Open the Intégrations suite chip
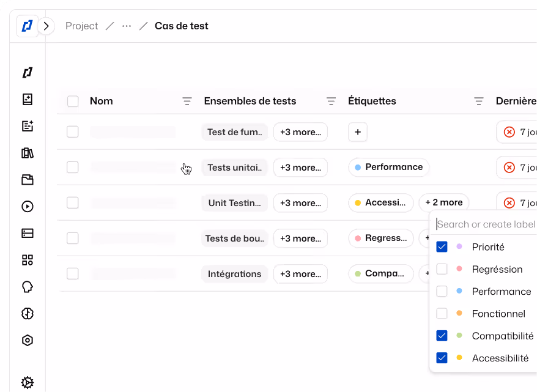Screen dimensions: 537x392 pyautogui.click(x=235, y=274)
